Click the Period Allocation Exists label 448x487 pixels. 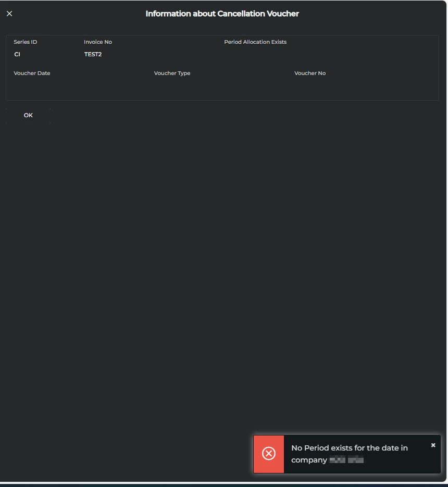click(x=255, y=42)
